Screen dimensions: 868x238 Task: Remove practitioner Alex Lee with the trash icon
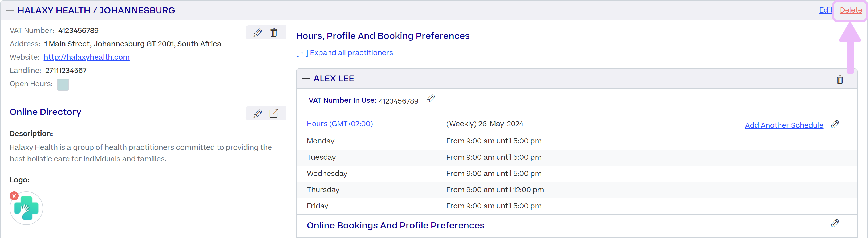click(840, 79)
